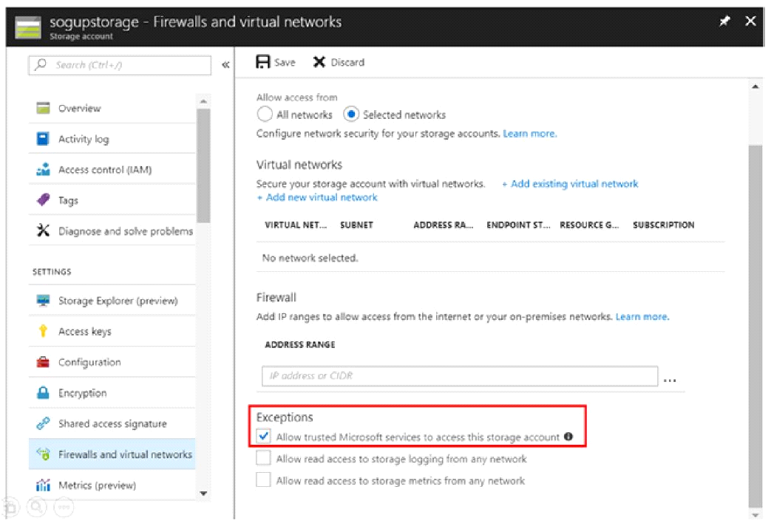The width and height of the screenshot is (771, 532).
Task: Click the Save button label
Action: point(285,63)
